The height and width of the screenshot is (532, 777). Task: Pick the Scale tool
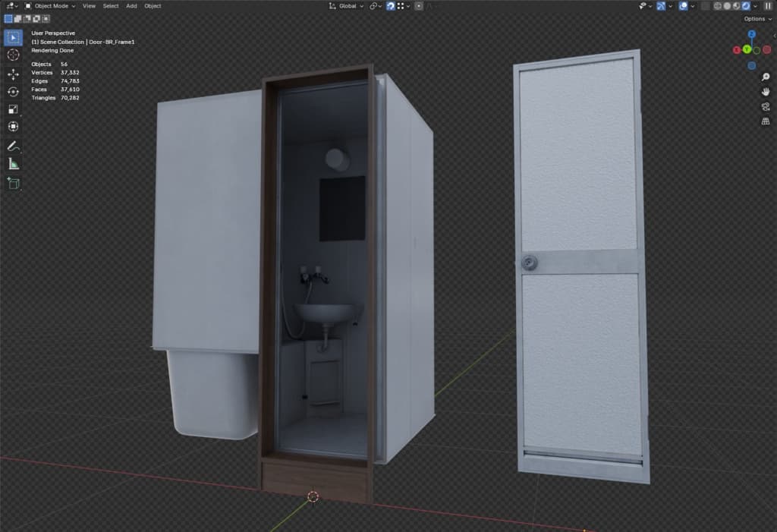[x=13, y=109]
